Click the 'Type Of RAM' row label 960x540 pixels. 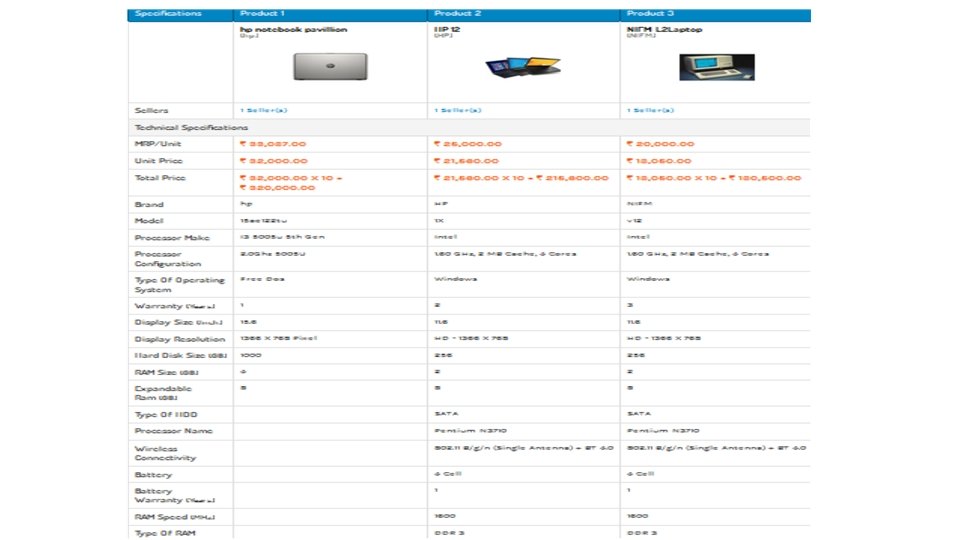click(165, 533)
